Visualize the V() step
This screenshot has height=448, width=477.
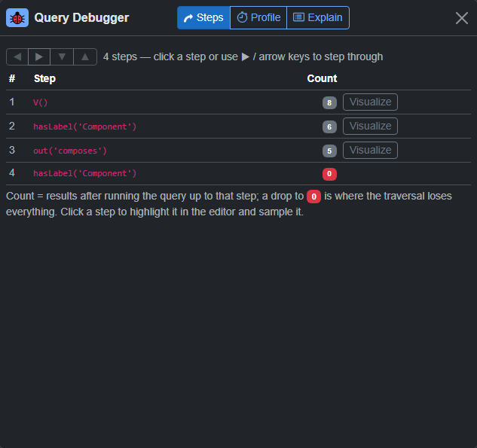click(370, 102)
